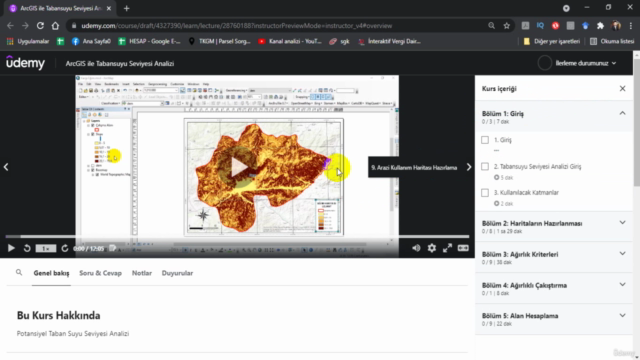640x360 pixels.
Task: Seek along the video progress bar
Action: point(237,236)
